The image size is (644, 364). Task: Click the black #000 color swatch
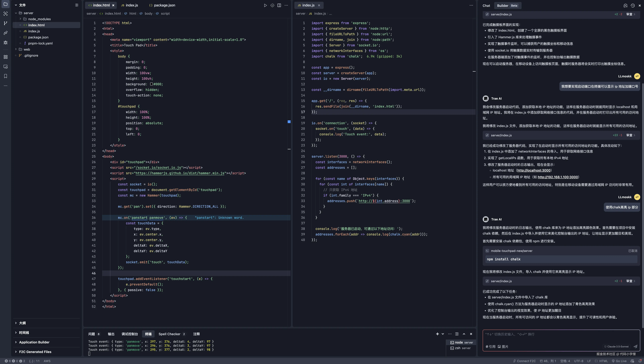tap(151, 84)
